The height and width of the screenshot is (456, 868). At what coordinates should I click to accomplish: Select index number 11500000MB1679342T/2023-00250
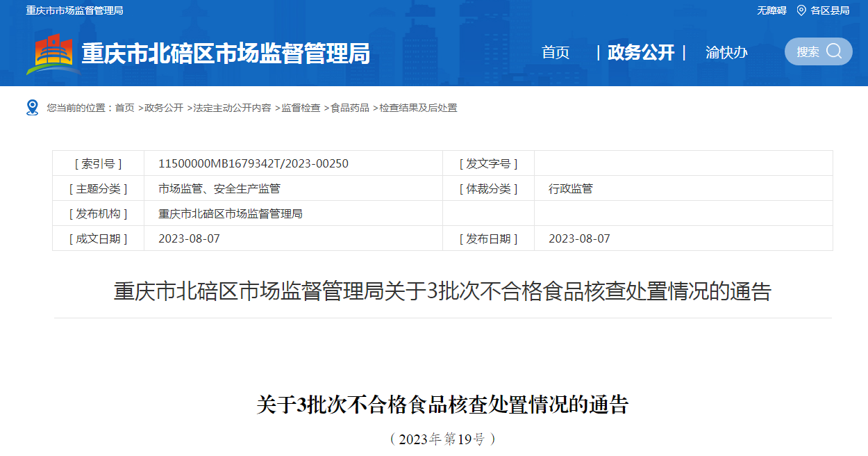(x=253, y=163)
